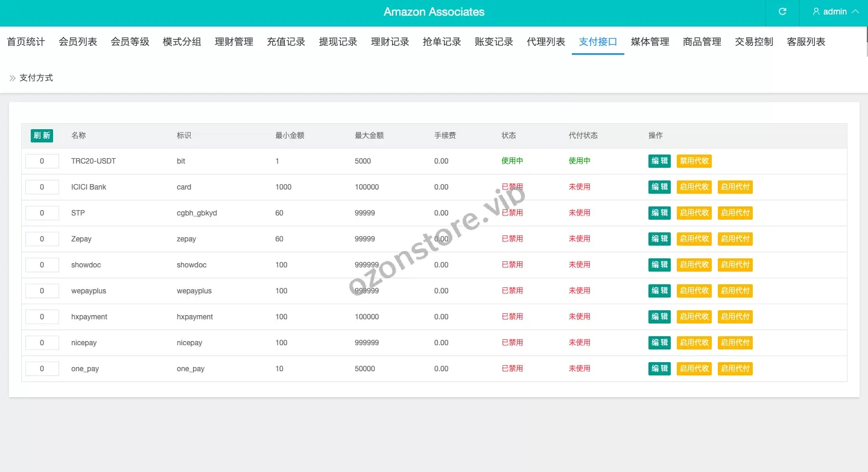Disable collection via 禁用代收 for TRC20-USDT
The height and width of the screenshot is (472, 868).
click(x=694, y=161)
